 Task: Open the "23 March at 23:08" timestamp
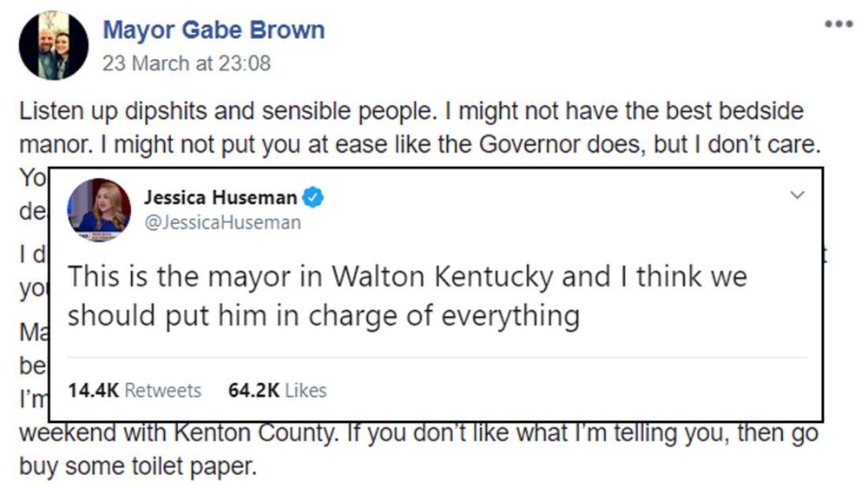click(187, 63)
